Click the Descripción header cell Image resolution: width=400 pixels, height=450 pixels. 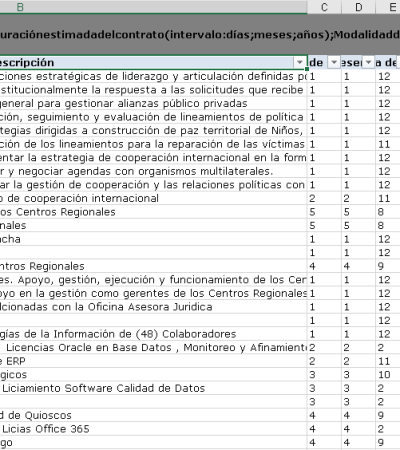[153, 62]
